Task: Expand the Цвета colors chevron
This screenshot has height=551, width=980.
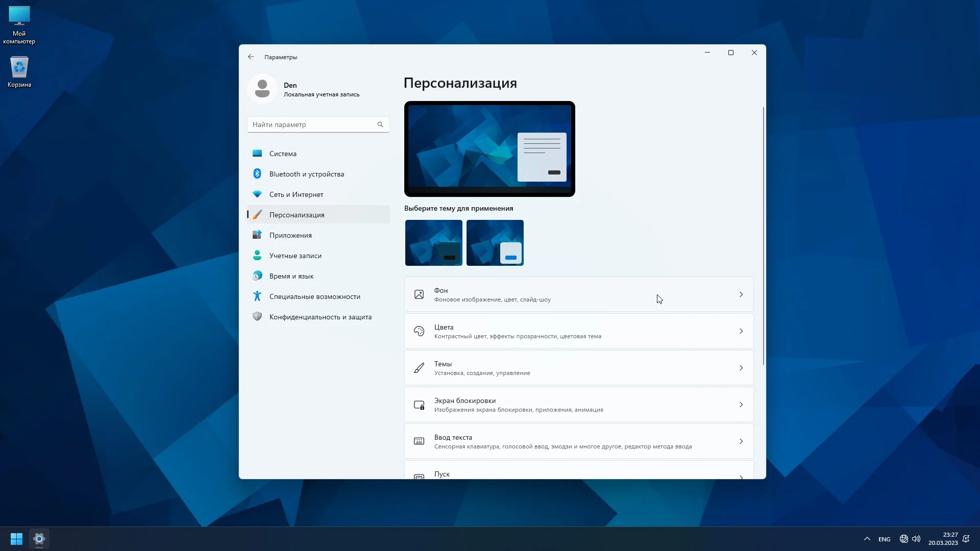Action: click(741, 331)
